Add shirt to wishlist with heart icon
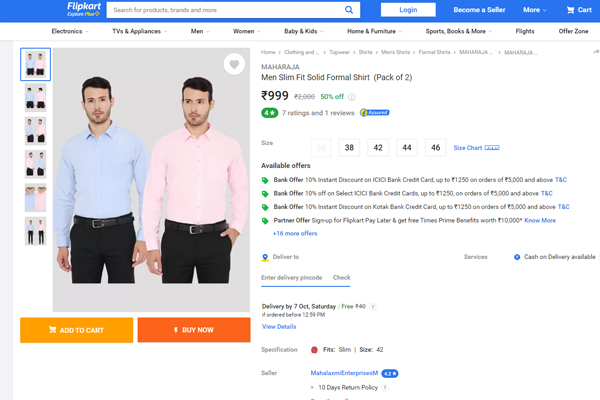The image size is (600, 400). 234,65
